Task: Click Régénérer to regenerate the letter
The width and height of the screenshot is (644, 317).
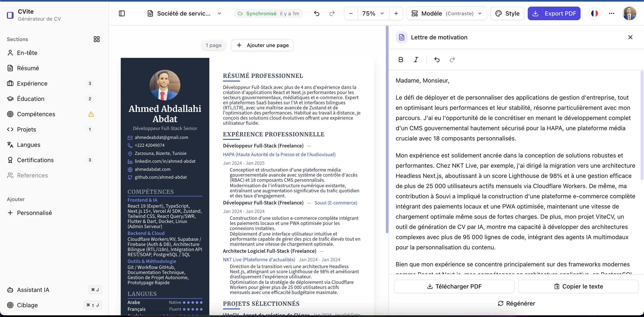Action: 516,303
